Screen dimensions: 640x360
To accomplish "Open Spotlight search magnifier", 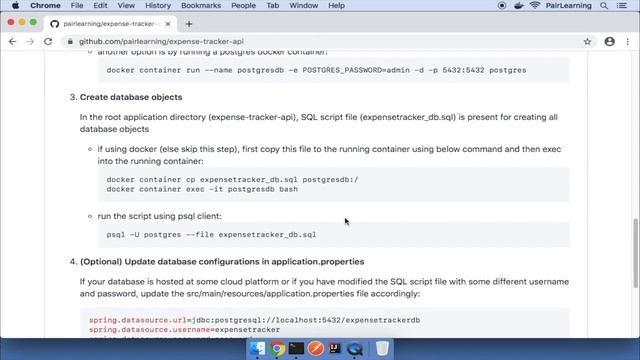I will point(604,6).
